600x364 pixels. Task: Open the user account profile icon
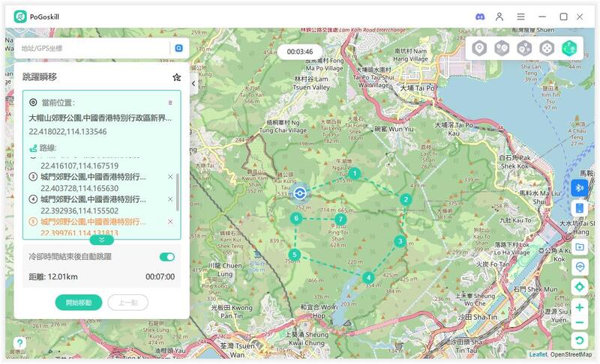(x=499, y=16)
